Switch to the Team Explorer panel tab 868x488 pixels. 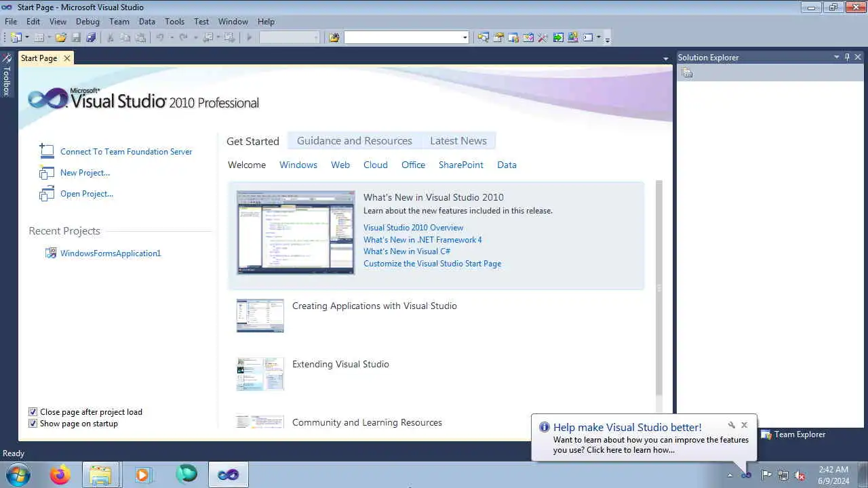pos(793,434)
